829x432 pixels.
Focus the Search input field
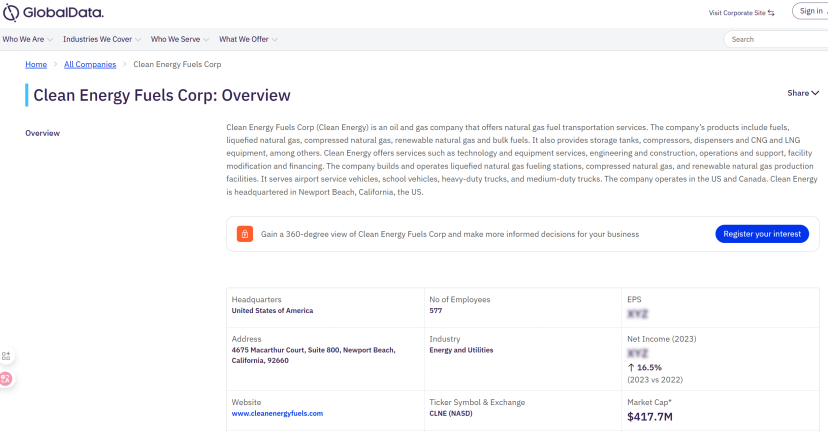point(775,40)
